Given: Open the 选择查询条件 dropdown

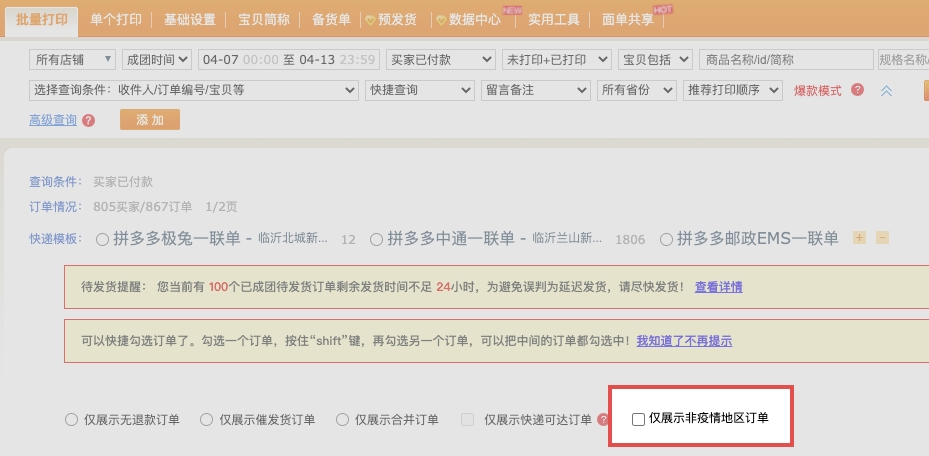Looking at the screenshot, I should (194, 90).
